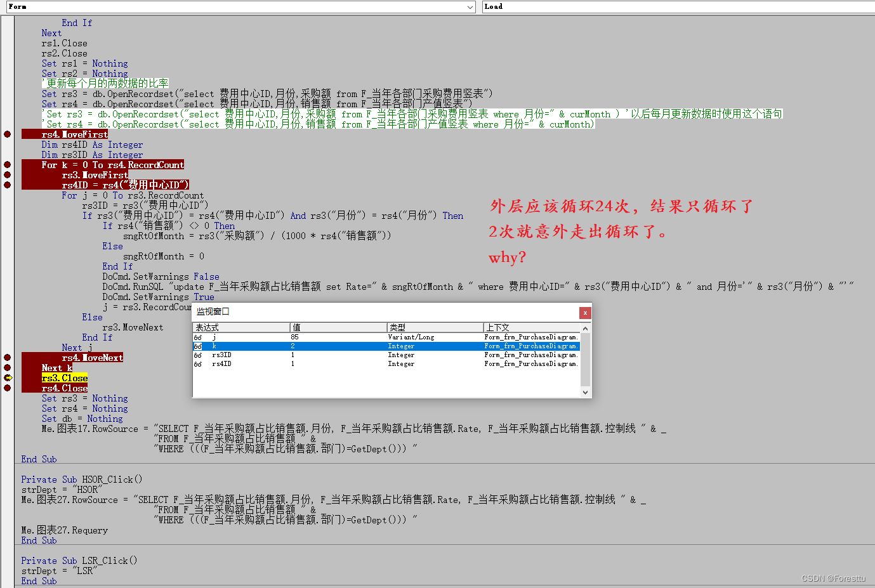
Task: Click the breakpoint dot next to For k loop
Action: pos(7,164)
